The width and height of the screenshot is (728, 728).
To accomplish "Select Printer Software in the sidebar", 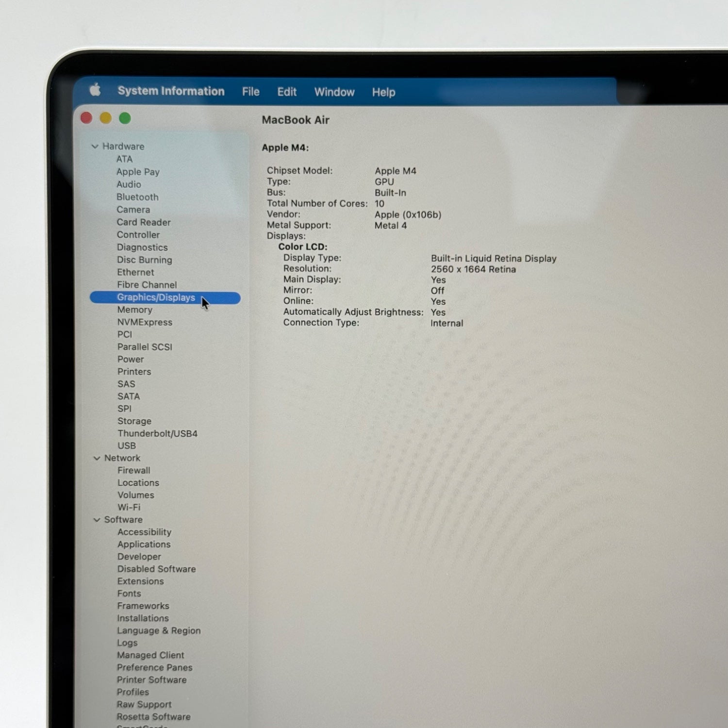I will [151, 680].
